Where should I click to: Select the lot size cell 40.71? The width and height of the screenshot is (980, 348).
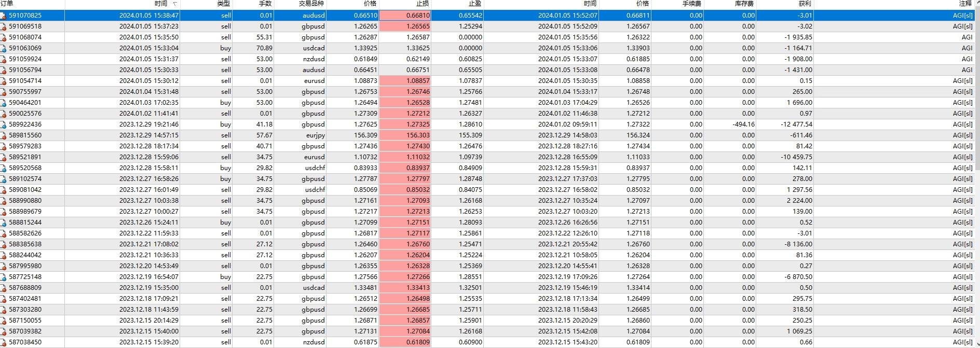264,146
